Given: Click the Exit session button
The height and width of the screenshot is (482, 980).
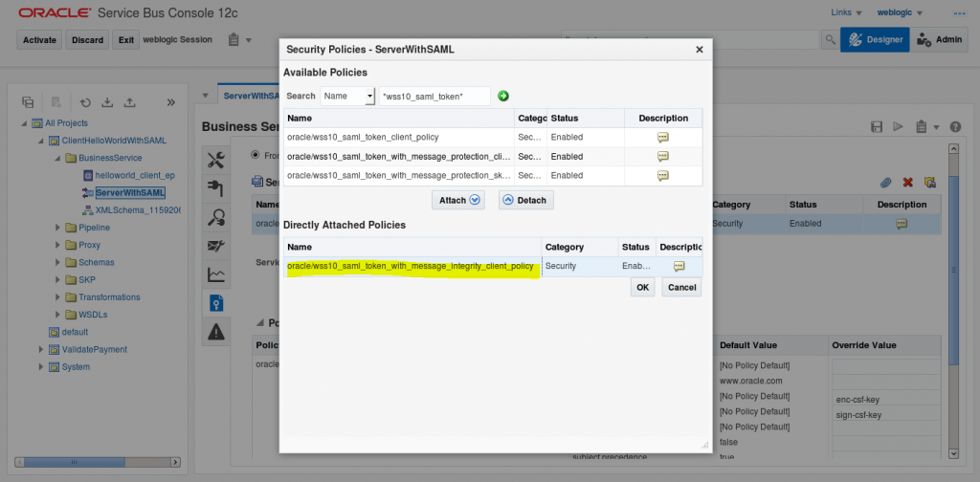Looking at the screenshot, I should 126,40.
